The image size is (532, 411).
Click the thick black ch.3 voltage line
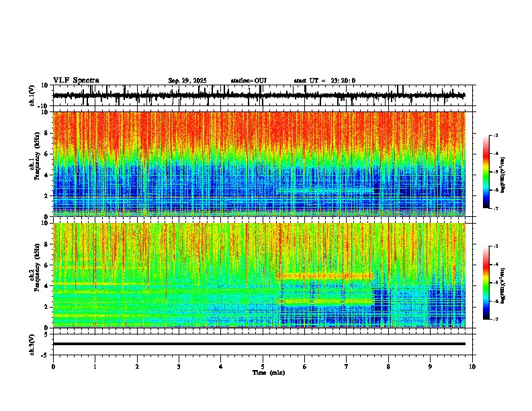coord(259,344)
